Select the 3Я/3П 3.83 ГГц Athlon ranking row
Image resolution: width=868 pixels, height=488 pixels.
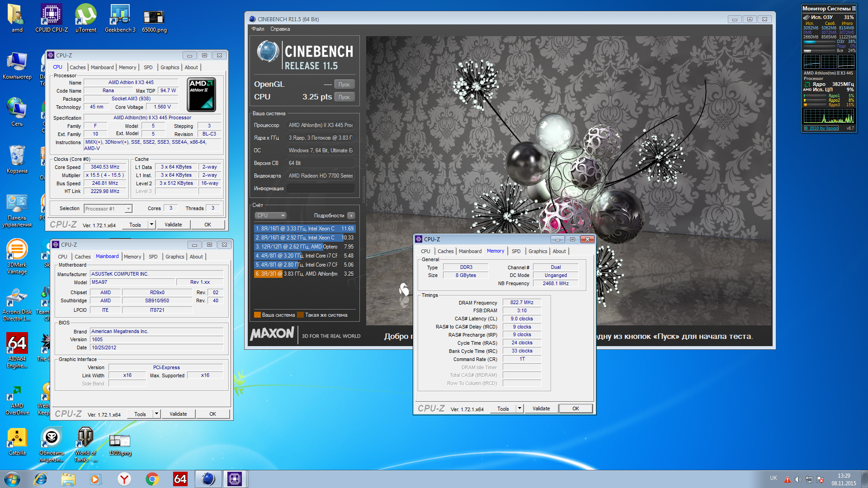(304, 274)
